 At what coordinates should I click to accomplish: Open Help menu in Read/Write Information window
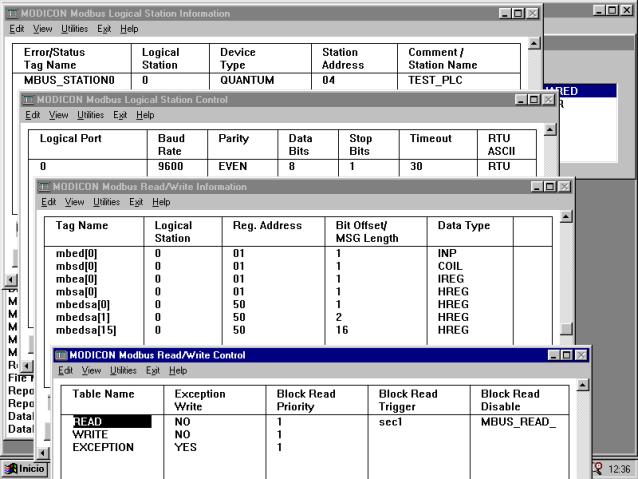tap(161, 202)
